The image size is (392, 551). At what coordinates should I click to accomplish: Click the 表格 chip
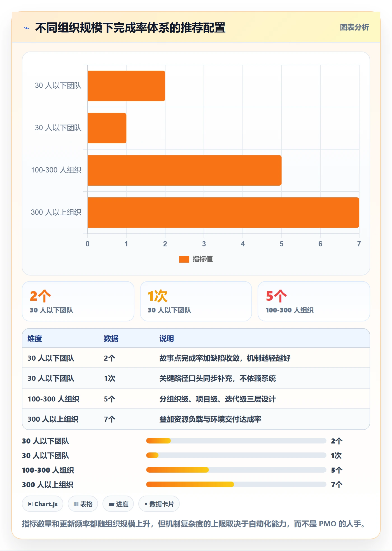83,504
